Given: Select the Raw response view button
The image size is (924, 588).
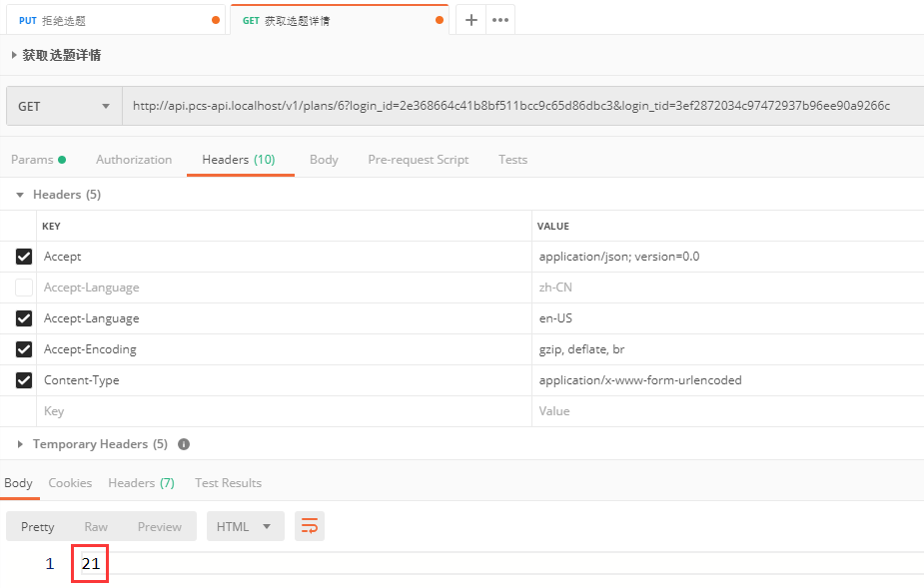Looking at the screenshot, I should pyautogui.click(x=96, y=526).
